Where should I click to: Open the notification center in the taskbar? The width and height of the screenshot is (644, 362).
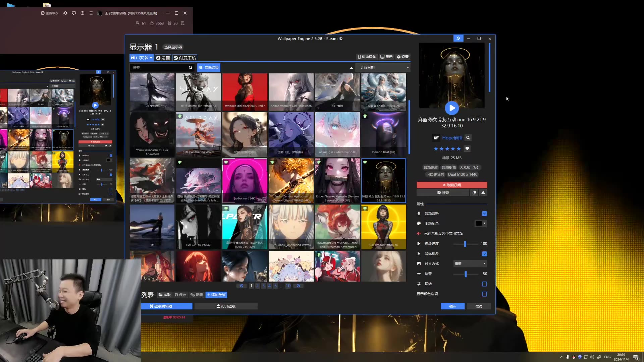pyautogui.click(x=636, y=357)
